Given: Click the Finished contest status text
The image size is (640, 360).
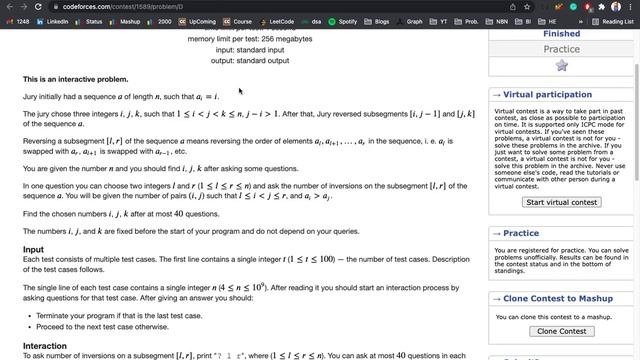Looking at the screenshot, I should (562, 34).
